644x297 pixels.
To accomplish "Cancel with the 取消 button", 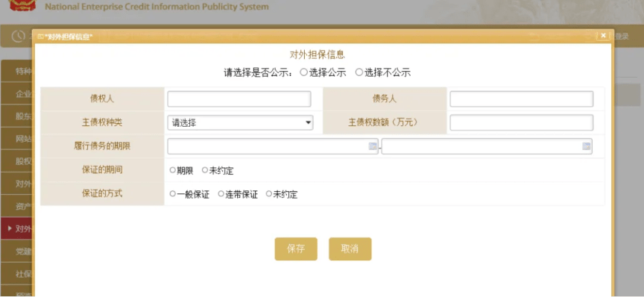I will point(350,249).
